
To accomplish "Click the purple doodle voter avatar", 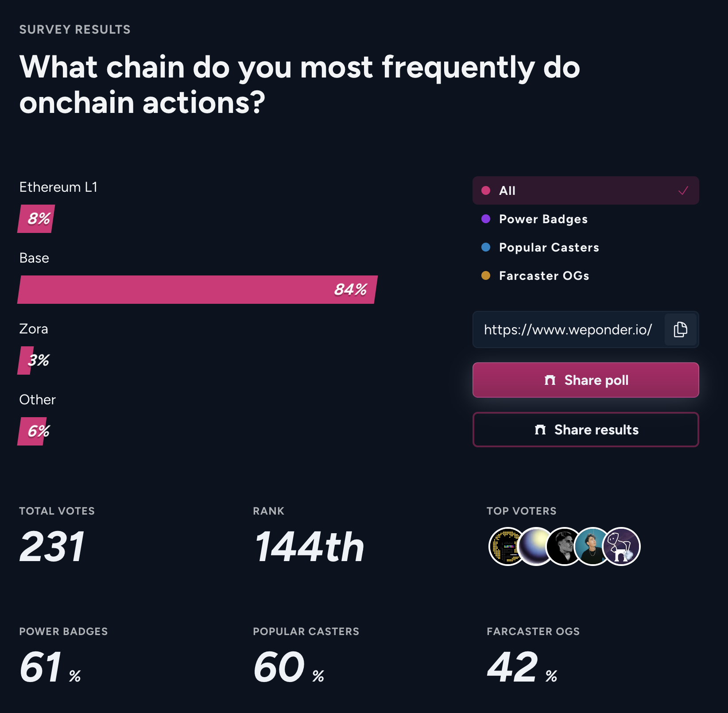I will tap(622, 546).
